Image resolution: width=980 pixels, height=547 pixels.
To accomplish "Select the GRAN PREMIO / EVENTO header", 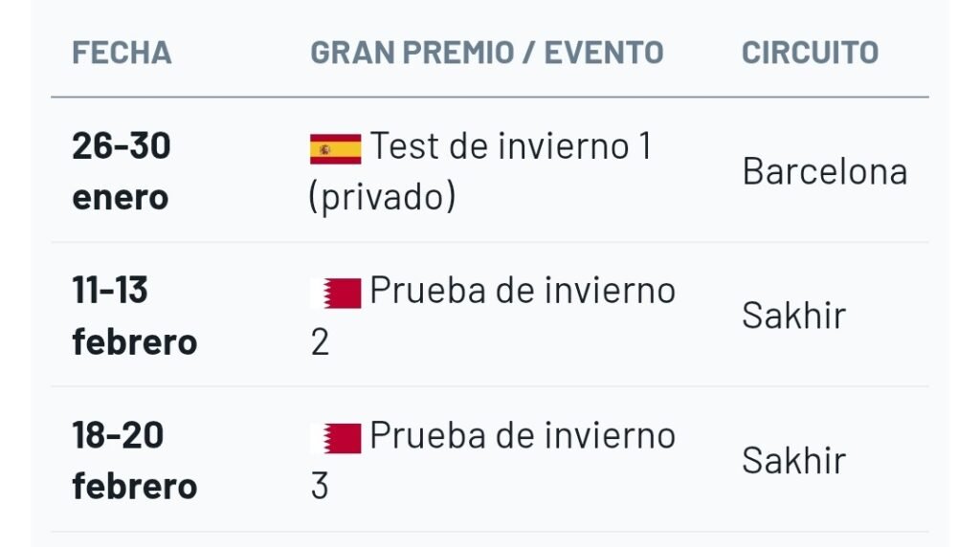I will click(x=486, y=53).
